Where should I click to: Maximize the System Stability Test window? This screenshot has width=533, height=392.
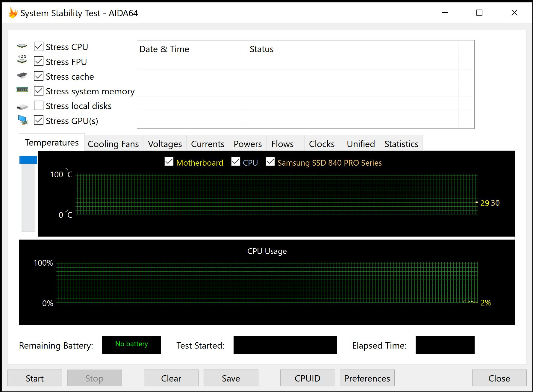[479, 13]
